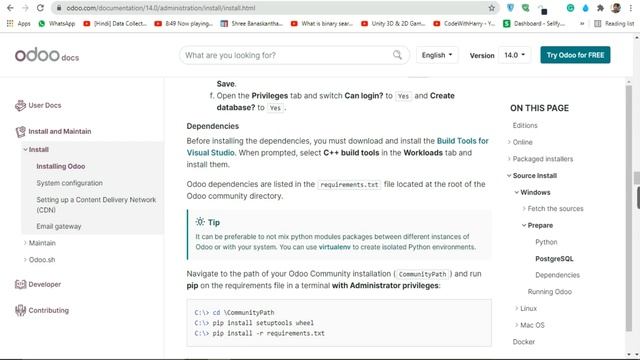The height and width of the screenshot is (360, 640).
Task: Open the CodeWithHarry bookmark
Action: 464,24
